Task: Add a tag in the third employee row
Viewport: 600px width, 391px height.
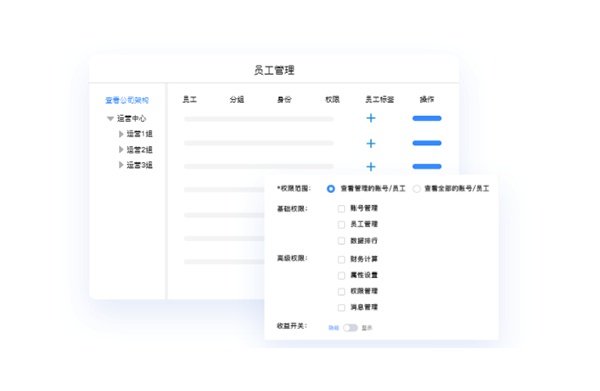Action: (370, 166)
